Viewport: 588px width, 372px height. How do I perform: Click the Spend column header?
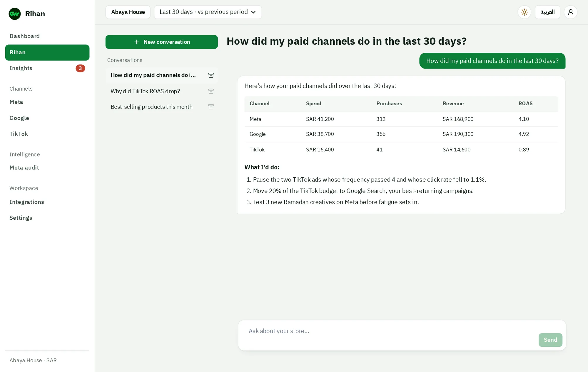coord(313,104)
